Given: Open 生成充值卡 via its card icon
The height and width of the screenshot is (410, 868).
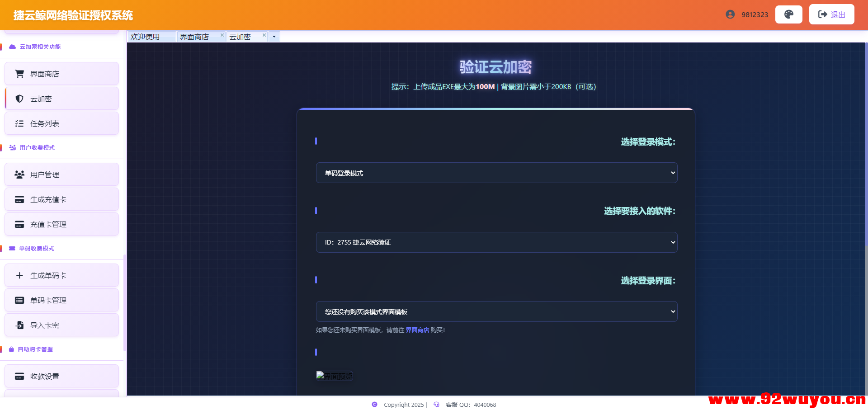Looking at the screenshot, I should coord(19,199).
